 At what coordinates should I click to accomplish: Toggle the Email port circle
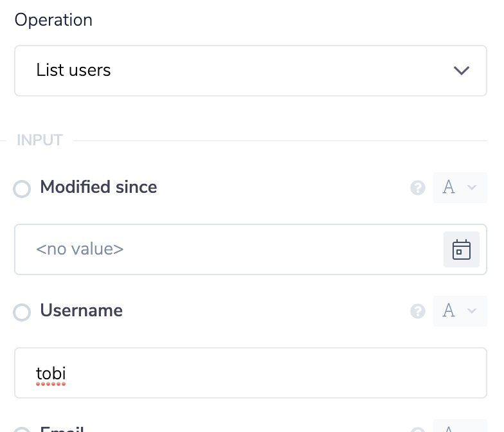(22, 429)
